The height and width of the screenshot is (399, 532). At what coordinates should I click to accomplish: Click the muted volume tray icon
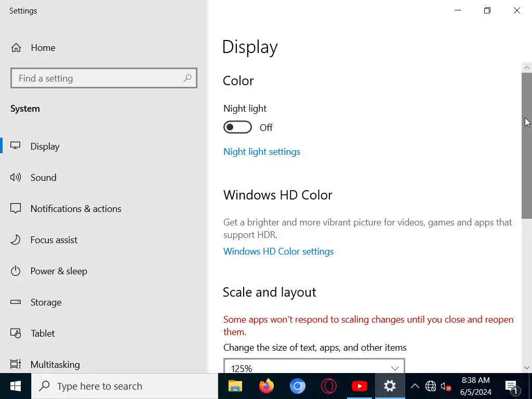(x=445, y=386)
